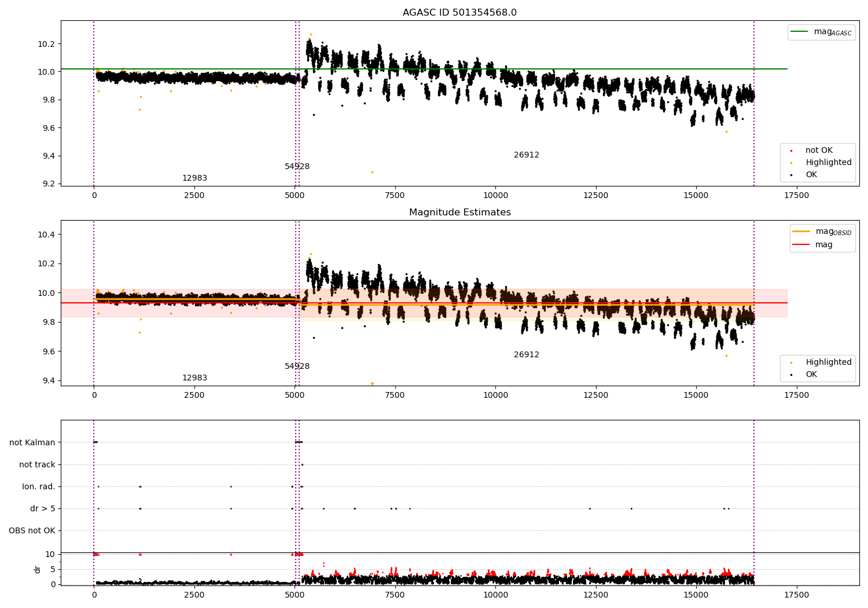
Task: Click the red "mag" legend line in the middle plot
Action: 801,245
